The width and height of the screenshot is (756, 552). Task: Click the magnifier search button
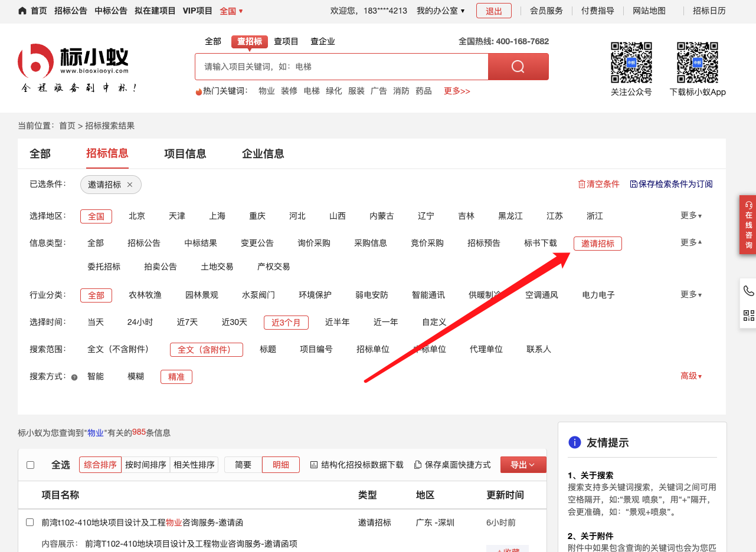518,67
